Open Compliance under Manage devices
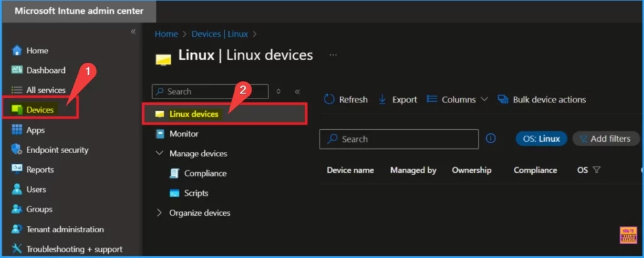644x258 pixels. (206, 173)
